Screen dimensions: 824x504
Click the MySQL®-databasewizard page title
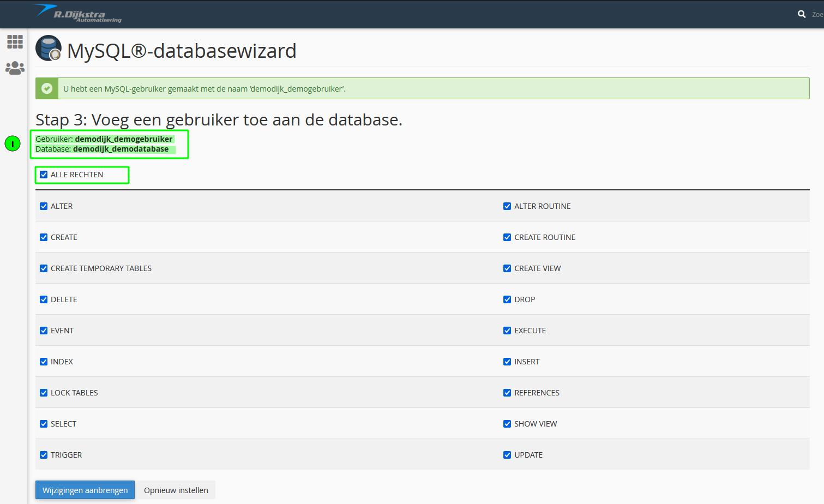[182, 51]
